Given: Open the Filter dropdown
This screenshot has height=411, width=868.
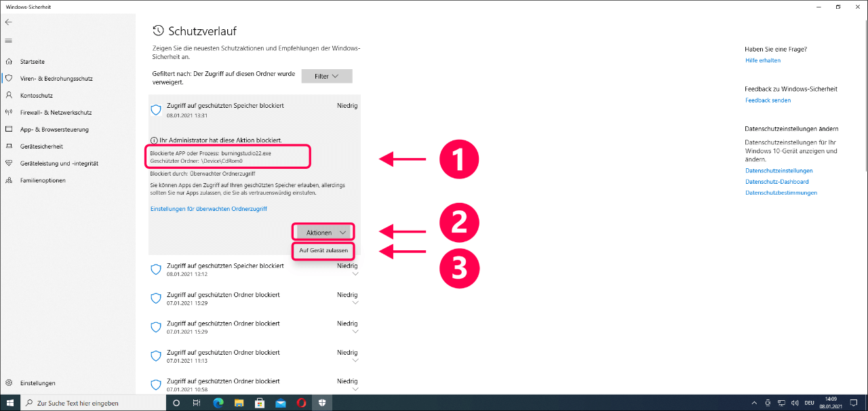Looking at the screenshot, I should (327, 76).
